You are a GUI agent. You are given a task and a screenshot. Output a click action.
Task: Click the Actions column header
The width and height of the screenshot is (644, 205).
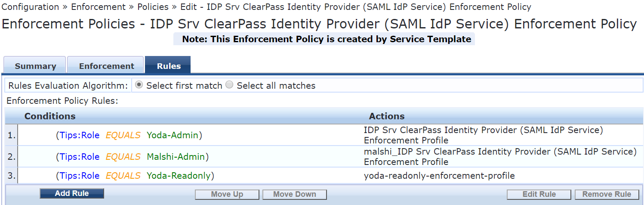387,116
